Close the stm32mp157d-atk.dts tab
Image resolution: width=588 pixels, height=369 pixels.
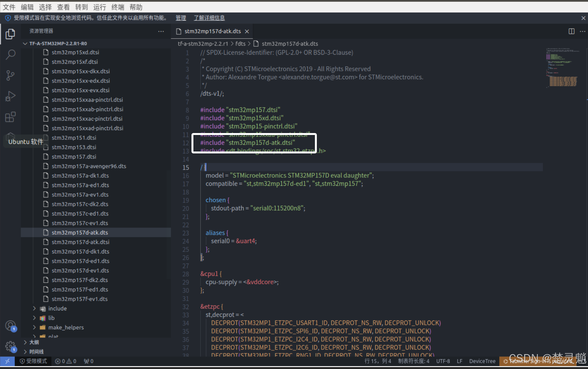tap(247, 31)
